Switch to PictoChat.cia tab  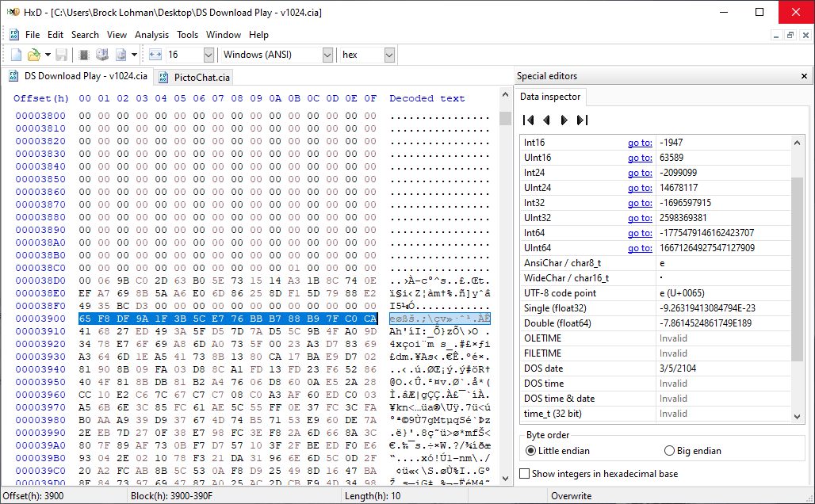click(194, 78)
